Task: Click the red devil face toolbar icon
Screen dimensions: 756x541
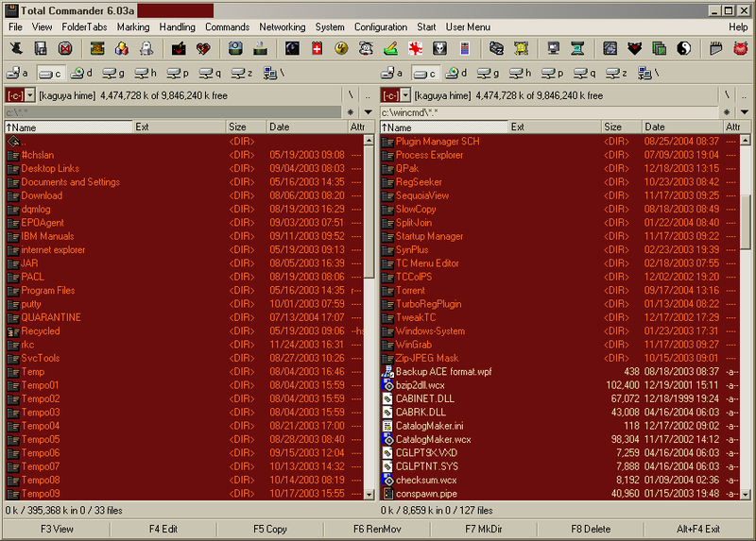Action: (741, 48)
